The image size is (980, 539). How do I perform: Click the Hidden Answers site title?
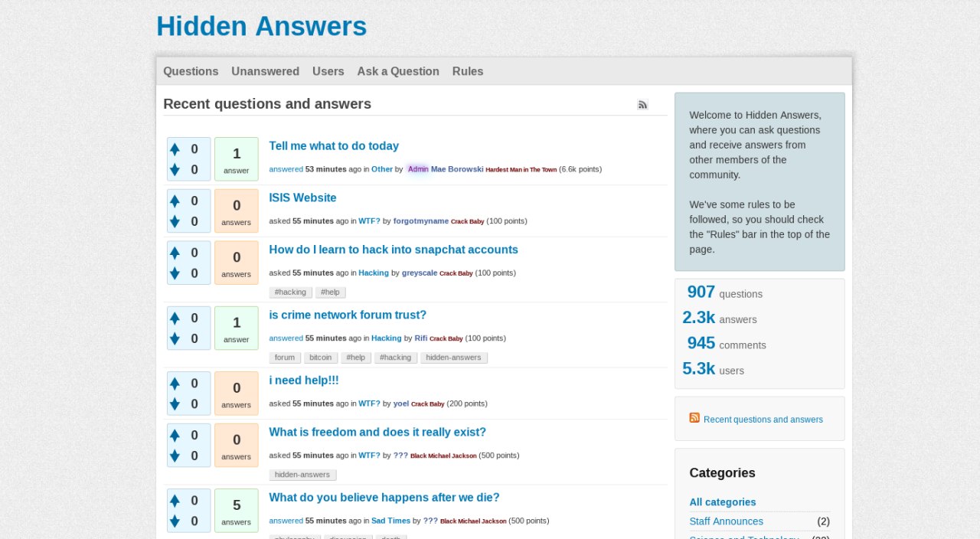[261, 26]
